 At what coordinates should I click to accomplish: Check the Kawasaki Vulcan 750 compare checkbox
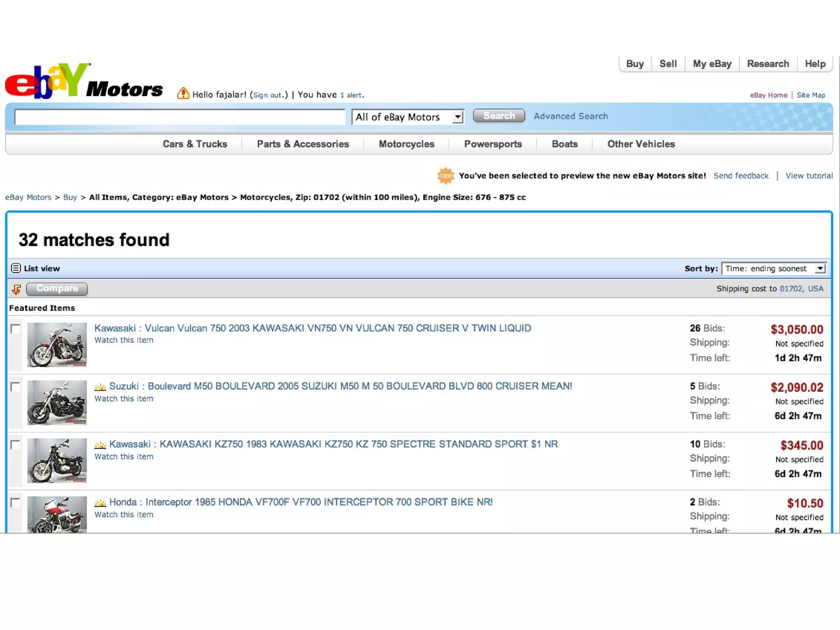click(16, 329)
